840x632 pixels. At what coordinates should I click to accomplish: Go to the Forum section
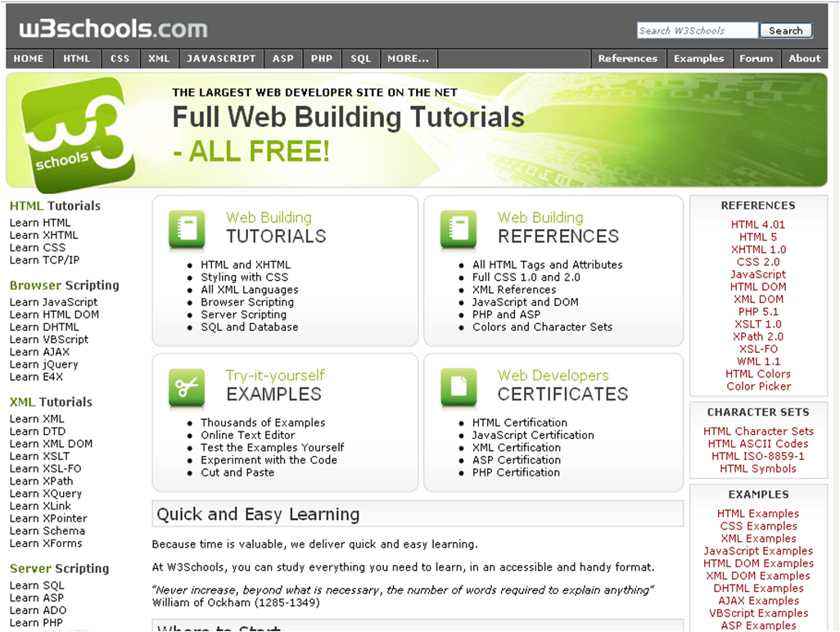756,58
